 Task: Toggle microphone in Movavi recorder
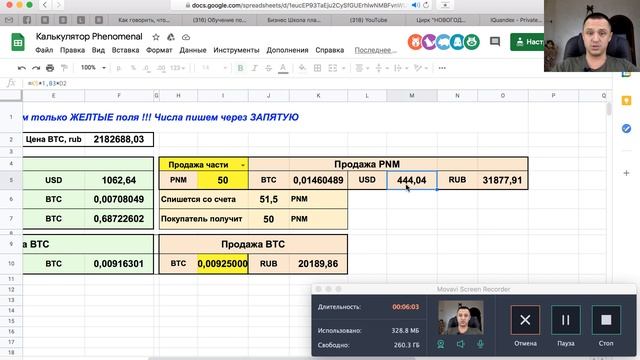coord(480,344)
